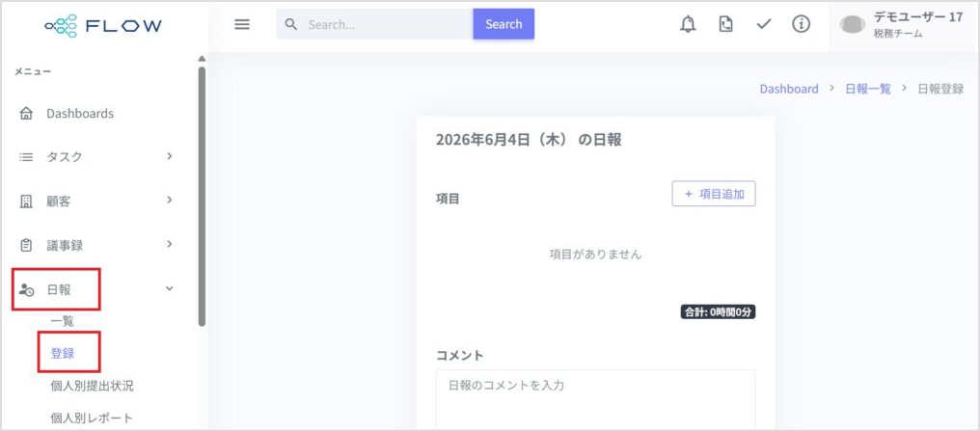Open notifications bell icon
980x431 pixels.
(x=688, y=24)
